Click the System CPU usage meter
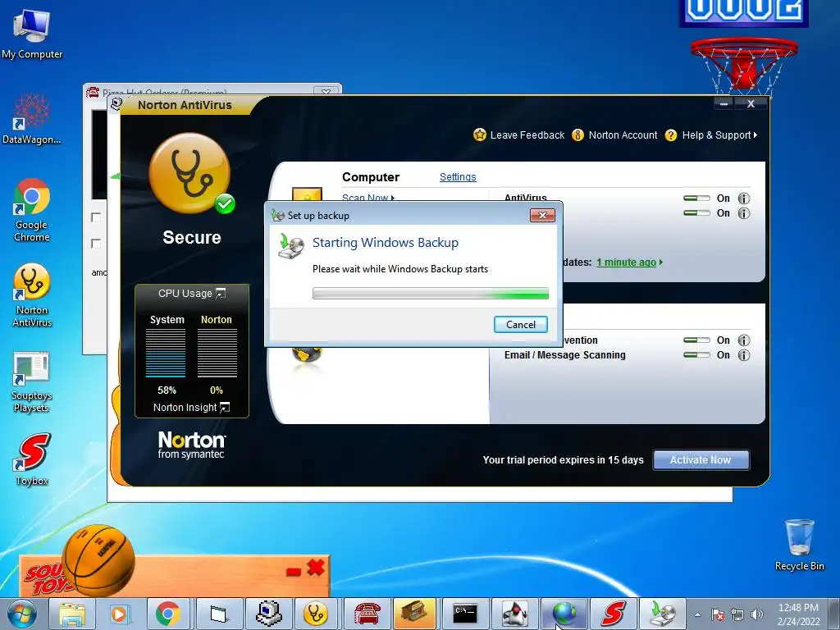The height and width of the screenshot is (630, 840). pos(166,352)
